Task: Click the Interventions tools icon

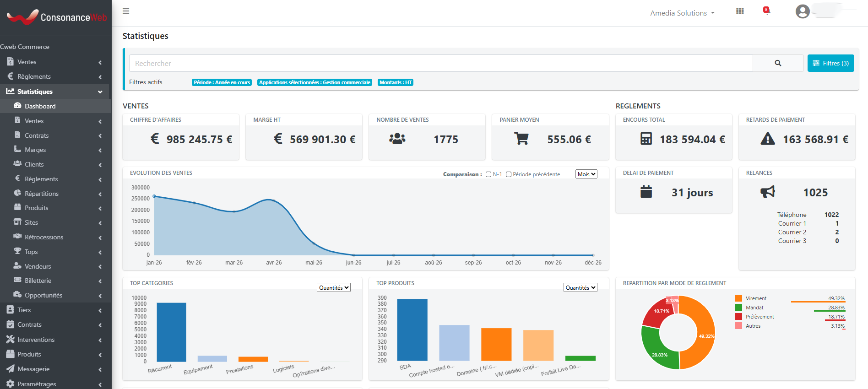Action: tap(10, 339)
